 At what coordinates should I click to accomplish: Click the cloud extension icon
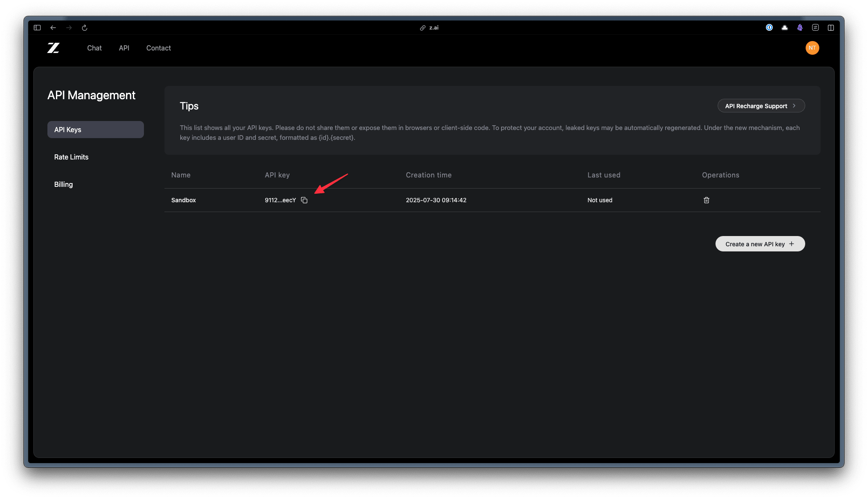(x=785, y=28)
